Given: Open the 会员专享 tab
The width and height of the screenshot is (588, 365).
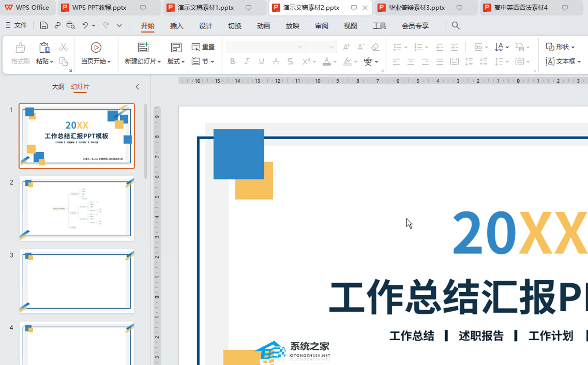Looking at the screenshot, I should pos(415,26).
